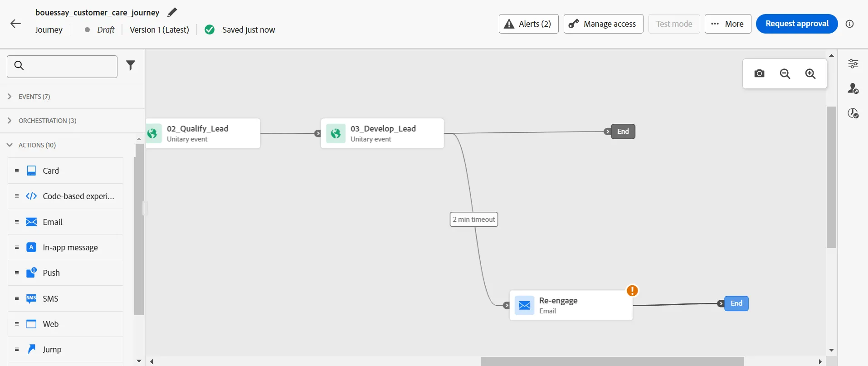Click the "Draft" status label
868x366 pixels.
tap(106, 30)
